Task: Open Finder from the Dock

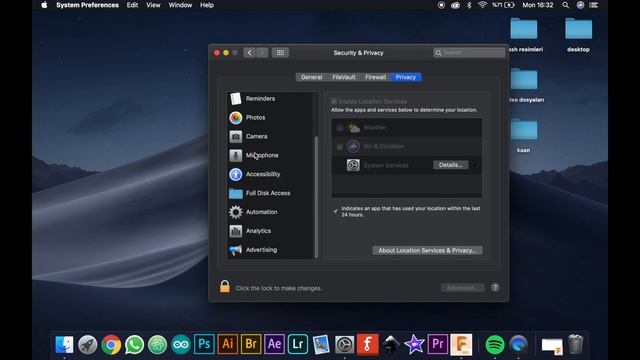Action: click(64, 344)
